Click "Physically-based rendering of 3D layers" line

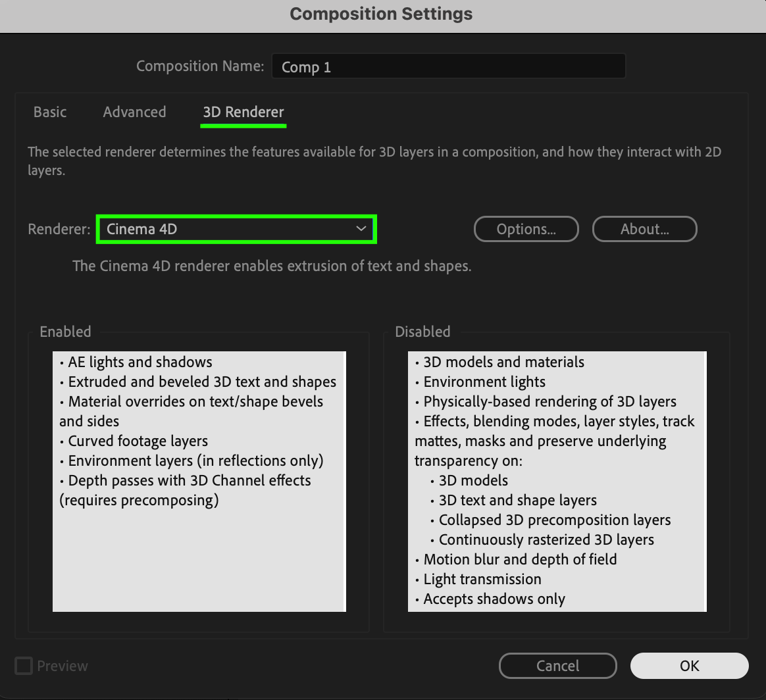(549, 401)
